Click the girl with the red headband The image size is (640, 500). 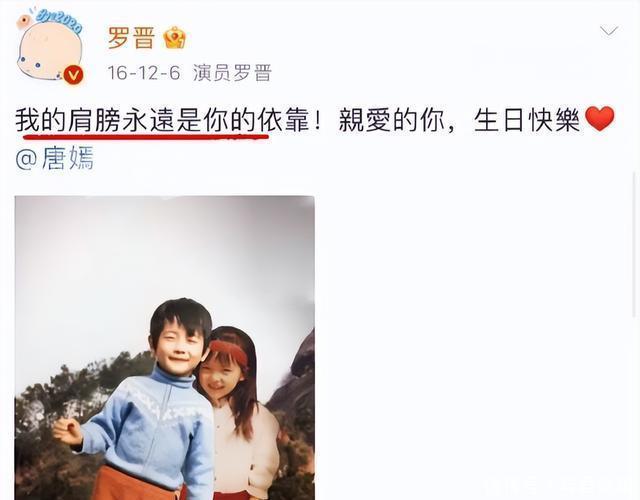[x=239, y=412]
